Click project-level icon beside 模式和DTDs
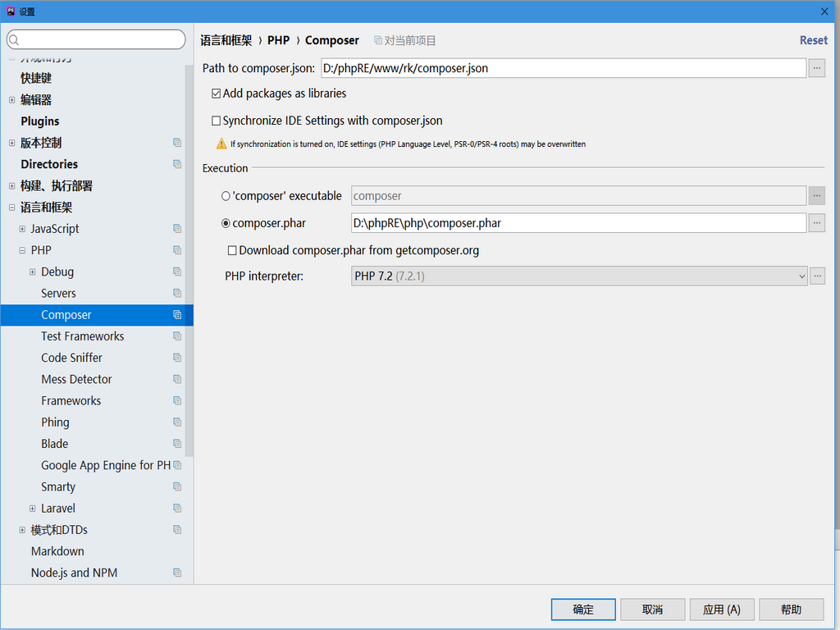 (x=177, y=530)
